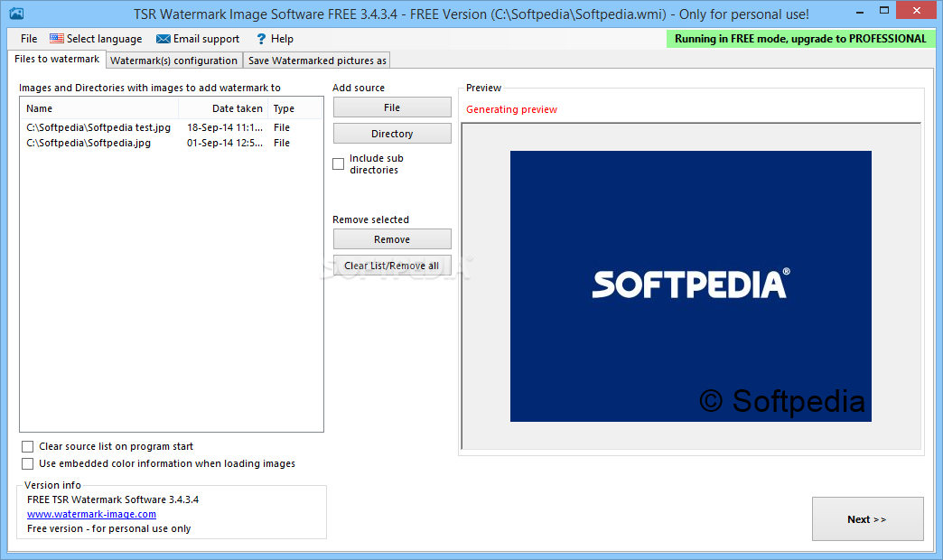Click the flag icon beside Select language
Screen dimensions: 943x560
[57, 39]
